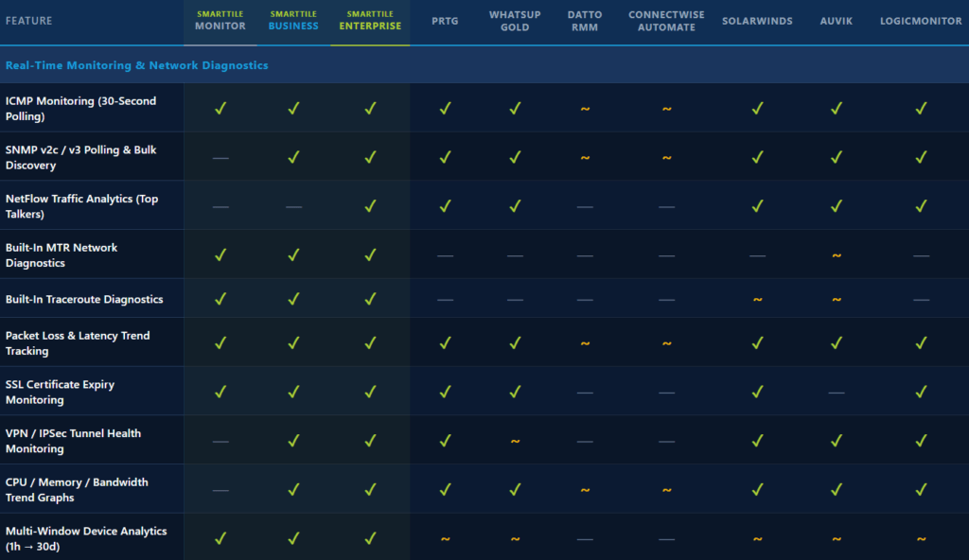This screenshot has width=969, height=560.
Task: Click SSL Certificate checkmark under LogicMonitor
Action: [921, 392]
